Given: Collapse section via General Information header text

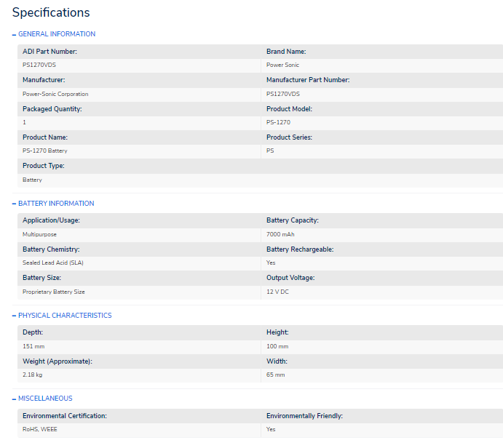Looking at the screenshot, I should pyautogui.click(x=56, y=34).
